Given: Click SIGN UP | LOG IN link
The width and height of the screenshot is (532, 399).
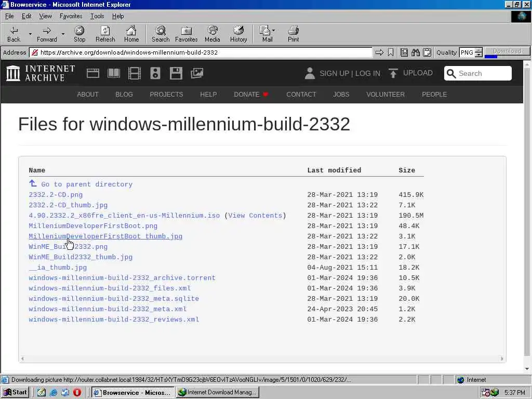Looking at the screenshot, I should (350, 73).
